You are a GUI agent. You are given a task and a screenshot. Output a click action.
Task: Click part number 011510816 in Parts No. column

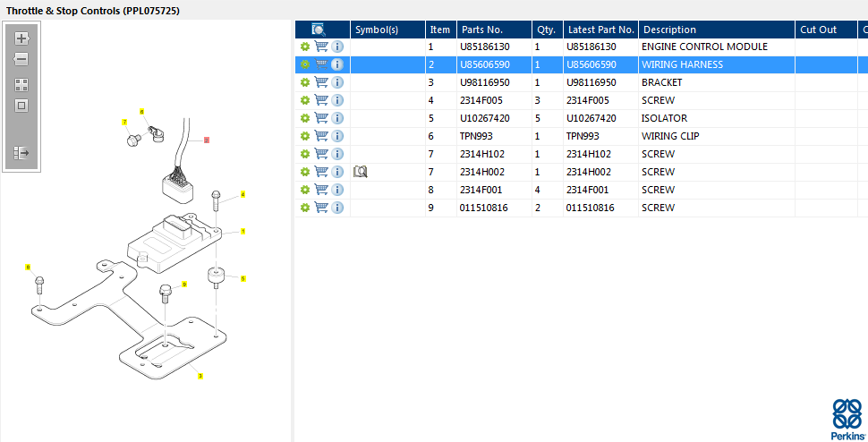click(x=484, y=208)
